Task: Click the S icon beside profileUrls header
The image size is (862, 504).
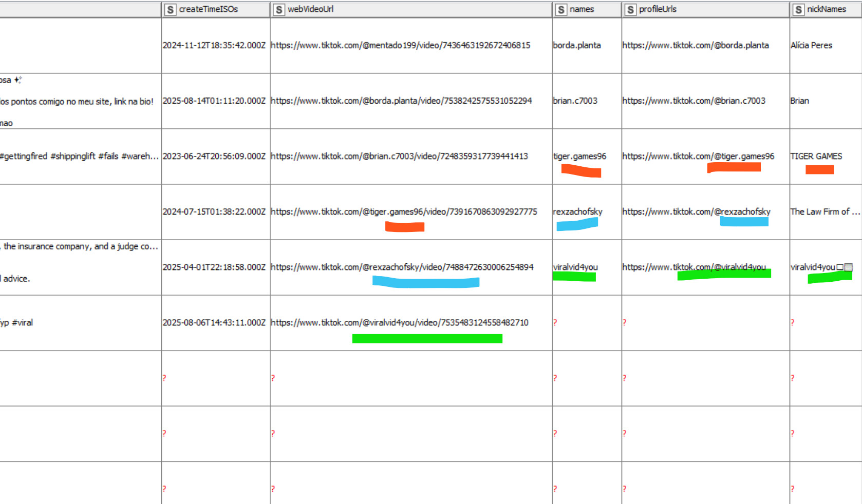Action: point(630,10)
